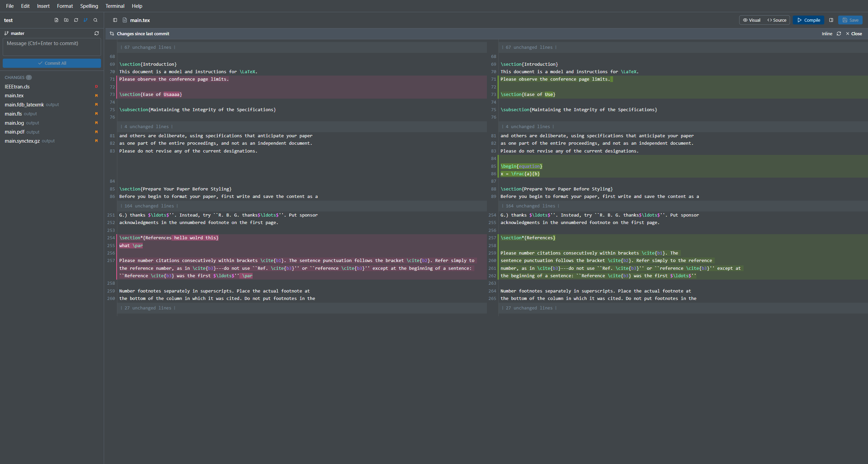Switch to Source editor mode
Screen dimensions: 868x464
tap(777, 20)
